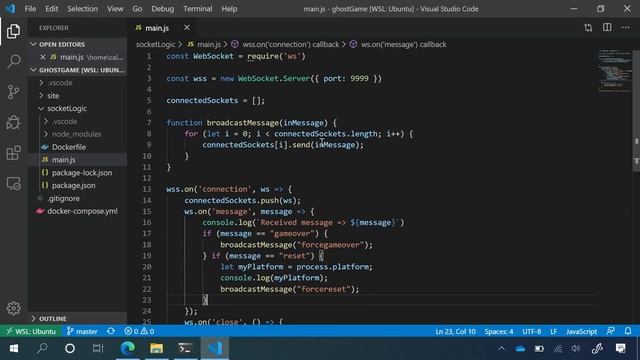This screenshot has width=640, height=360.
Task: Change language mode JavaScript
Action: pyautogui.click(x=581, y=331)
